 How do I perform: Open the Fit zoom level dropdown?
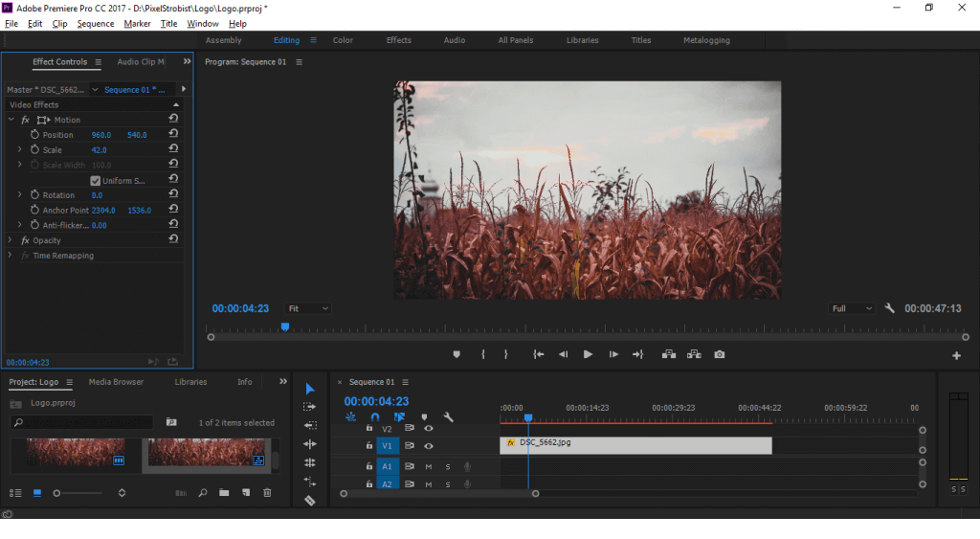[307, 308]
